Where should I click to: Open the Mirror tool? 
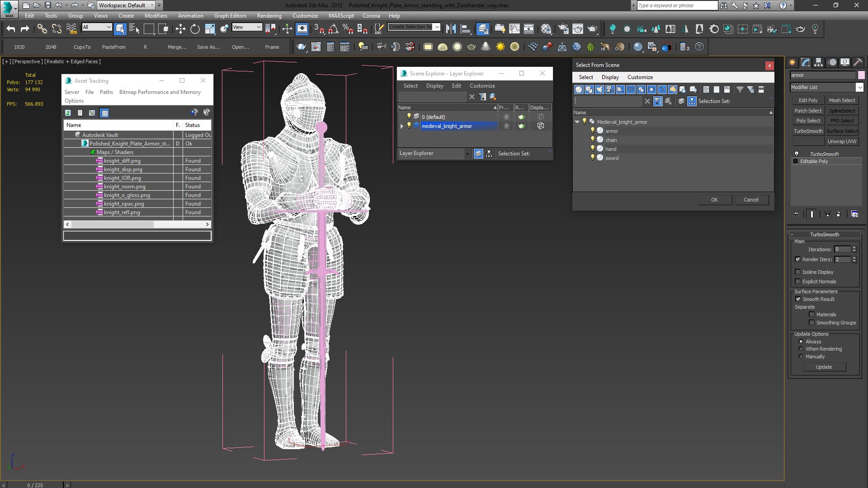point(451,29)
